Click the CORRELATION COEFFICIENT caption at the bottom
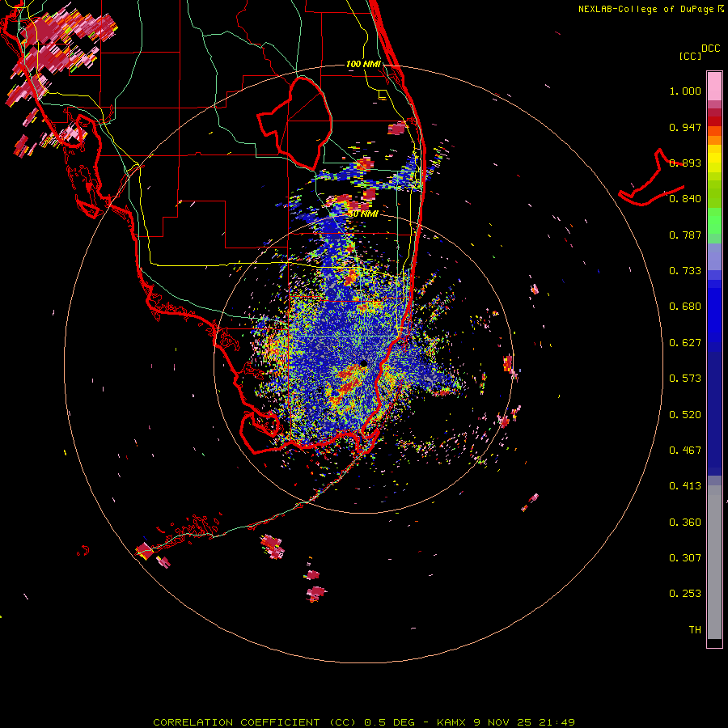The width and height of the screenshot is (728, 728). click(363, 722)
